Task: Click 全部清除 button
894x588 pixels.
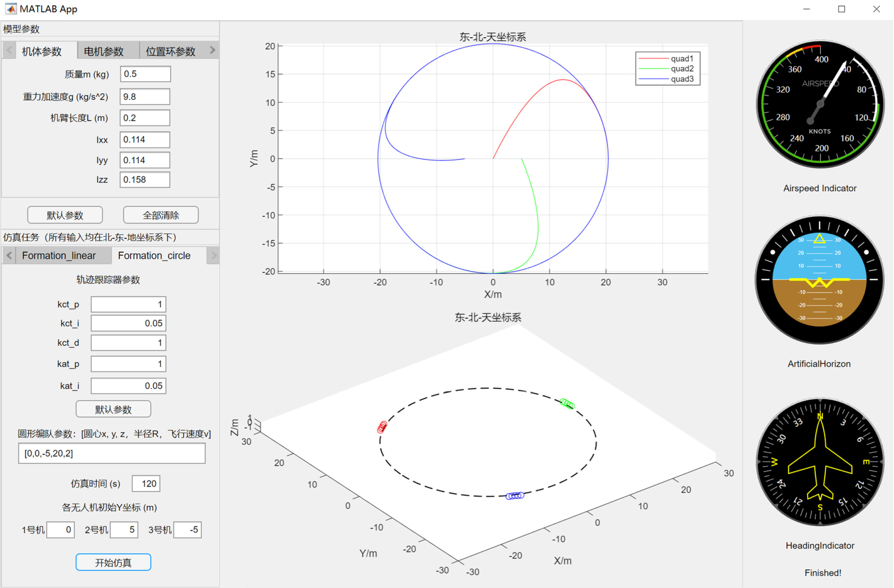Action: pyautogui.click(x=161, y=215)
